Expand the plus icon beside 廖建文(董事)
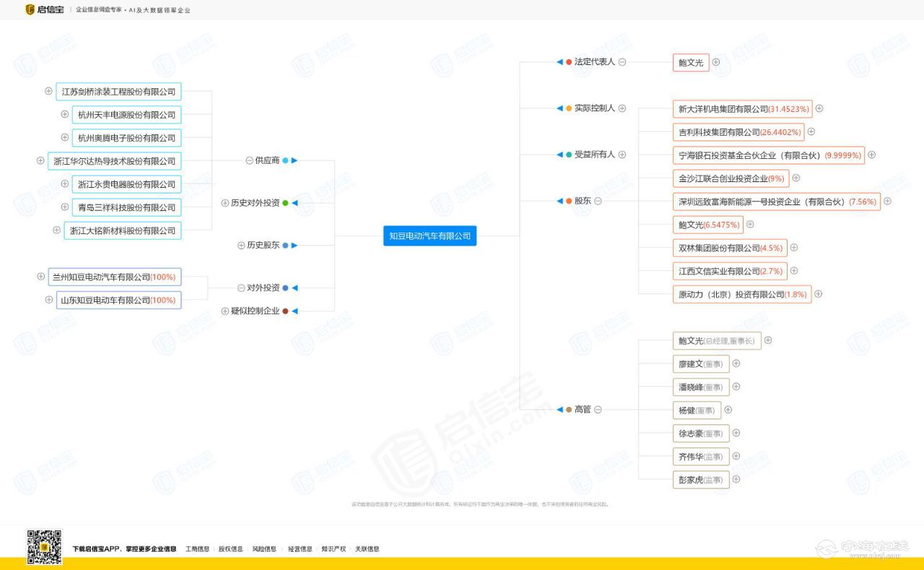Image resolution: width=924 pixels, height=570 pixels. (736, 363)
